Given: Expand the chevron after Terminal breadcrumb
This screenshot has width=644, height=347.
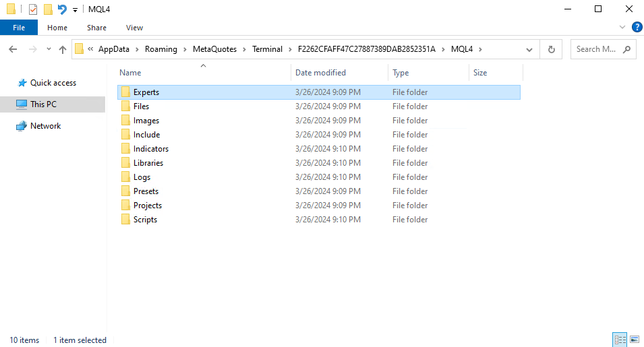Looking at the screenshot, I should pyautogui.click(x=291, y=49).
